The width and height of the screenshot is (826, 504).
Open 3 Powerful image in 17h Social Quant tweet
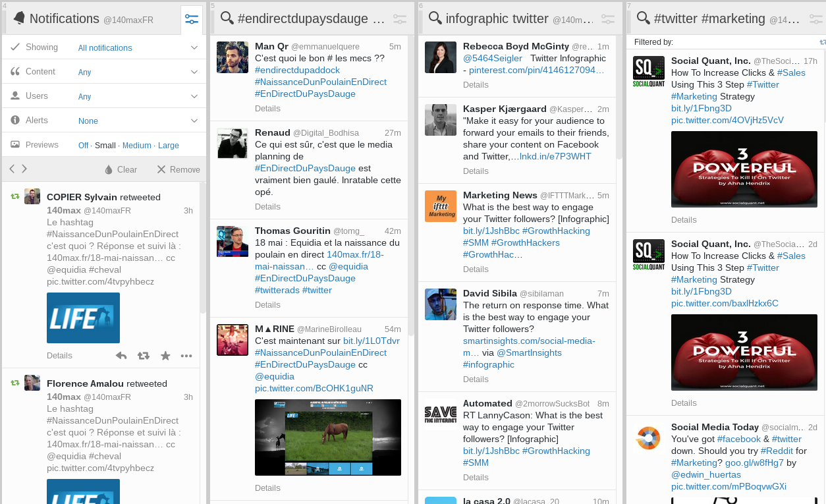pyautogui.click(x=744, y=169)
